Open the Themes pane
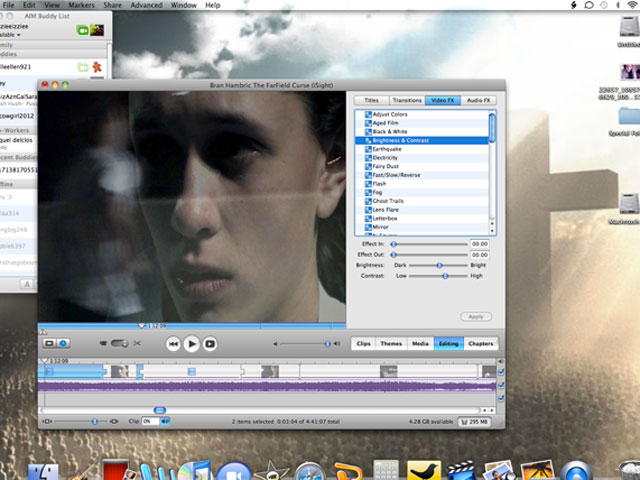640x480 pixels. (391, 344)
